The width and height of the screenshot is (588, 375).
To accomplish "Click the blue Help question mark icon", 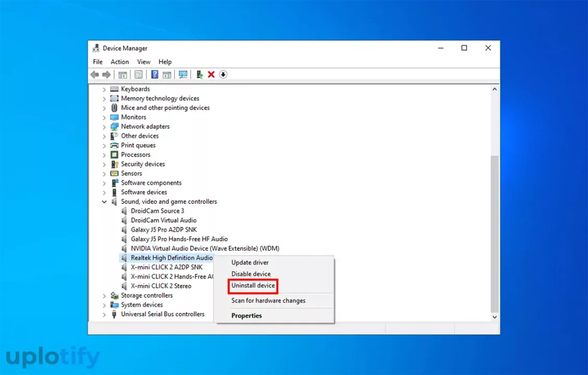I will tap(155, 74).
